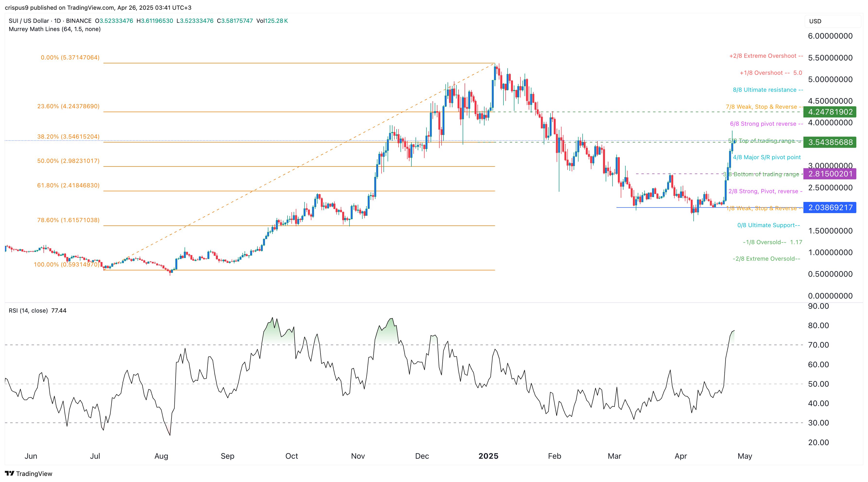Open the USD currency selector
This screenshot has height=482, width=868.
(x=815, y=21)
